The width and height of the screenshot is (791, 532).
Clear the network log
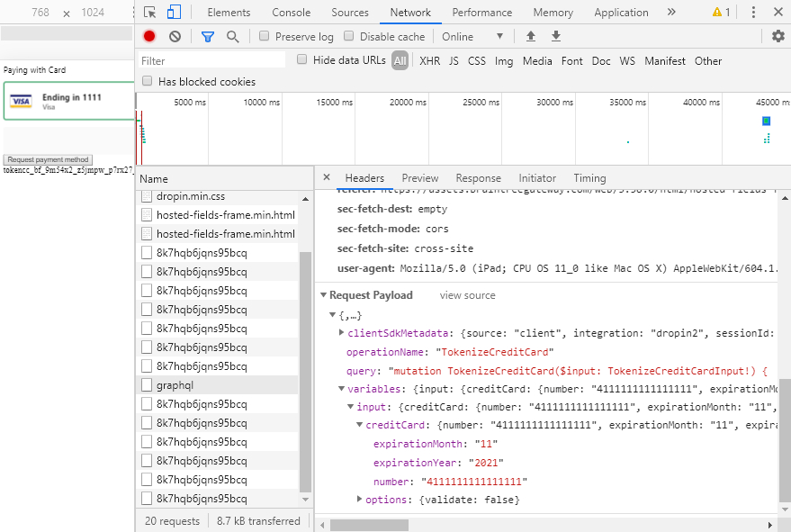tap(175, 37)
